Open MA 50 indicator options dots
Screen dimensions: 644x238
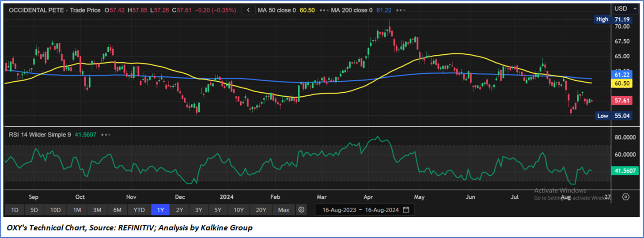click(x=325, y=10)
